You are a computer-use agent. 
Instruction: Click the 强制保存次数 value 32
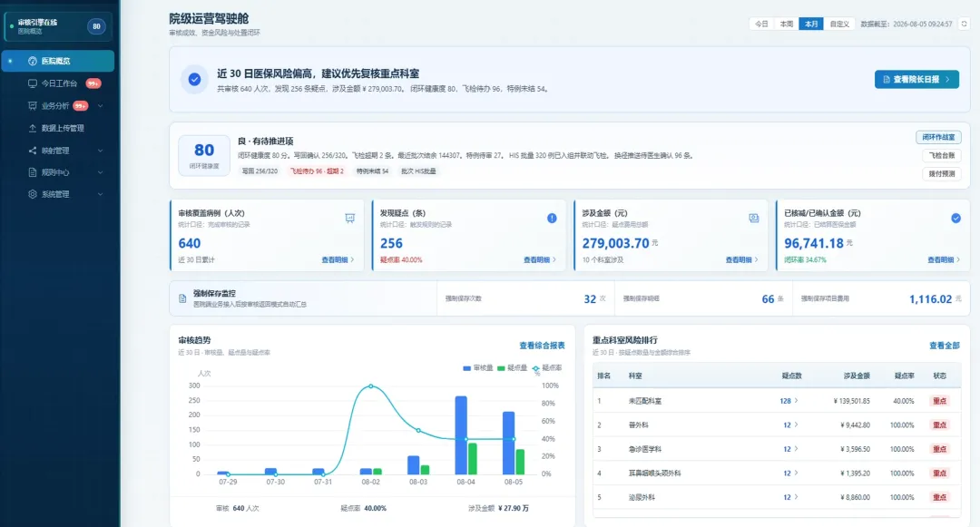tap(590, 299)
